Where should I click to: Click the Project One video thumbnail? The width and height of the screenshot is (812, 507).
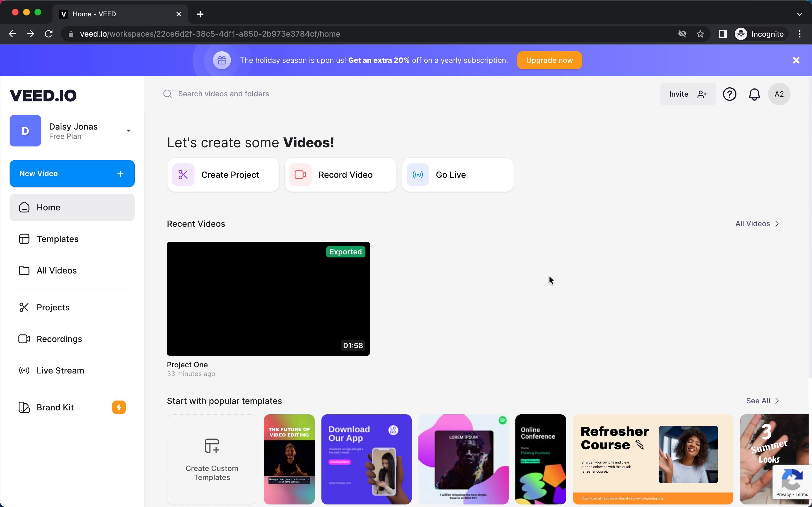268,298
